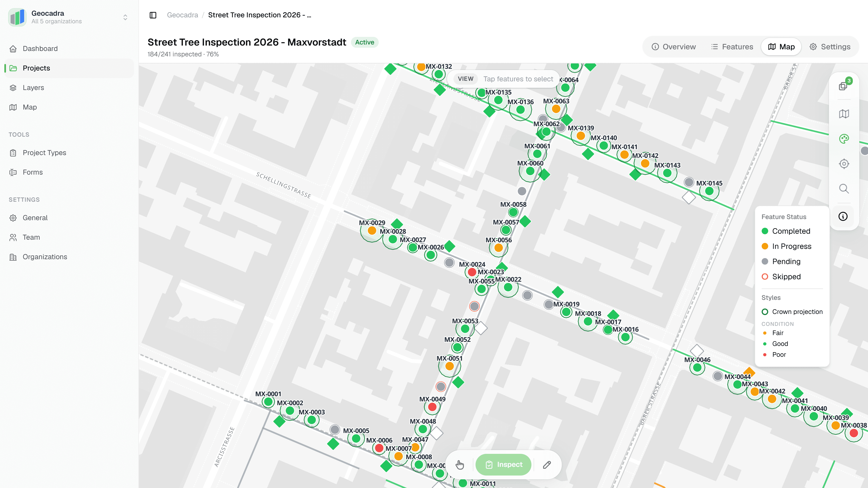Click the Geocadra logo icon

tap(17, 17)
